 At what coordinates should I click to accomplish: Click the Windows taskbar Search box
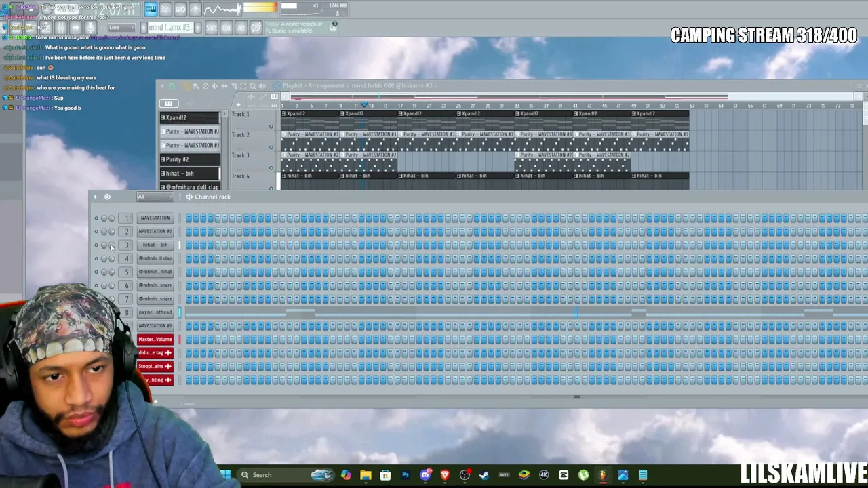tap(285, 475)
